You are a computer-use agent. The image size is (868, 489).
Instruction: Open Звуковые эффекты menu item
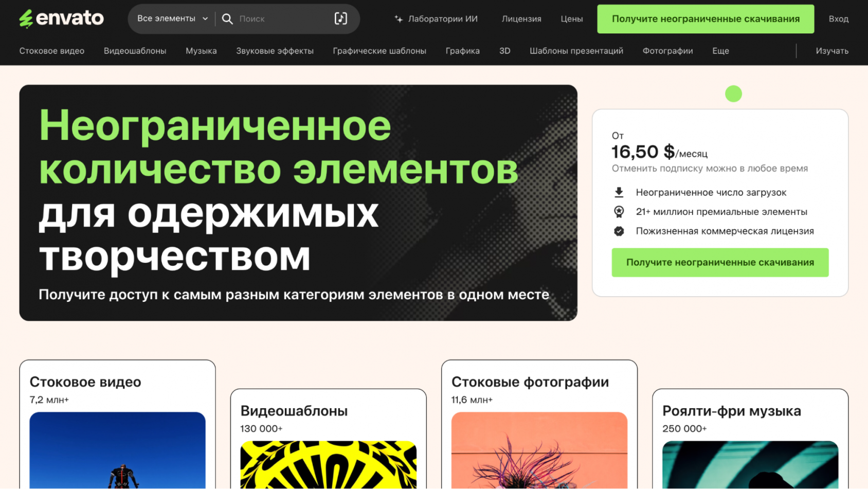[x=275, y=51]
